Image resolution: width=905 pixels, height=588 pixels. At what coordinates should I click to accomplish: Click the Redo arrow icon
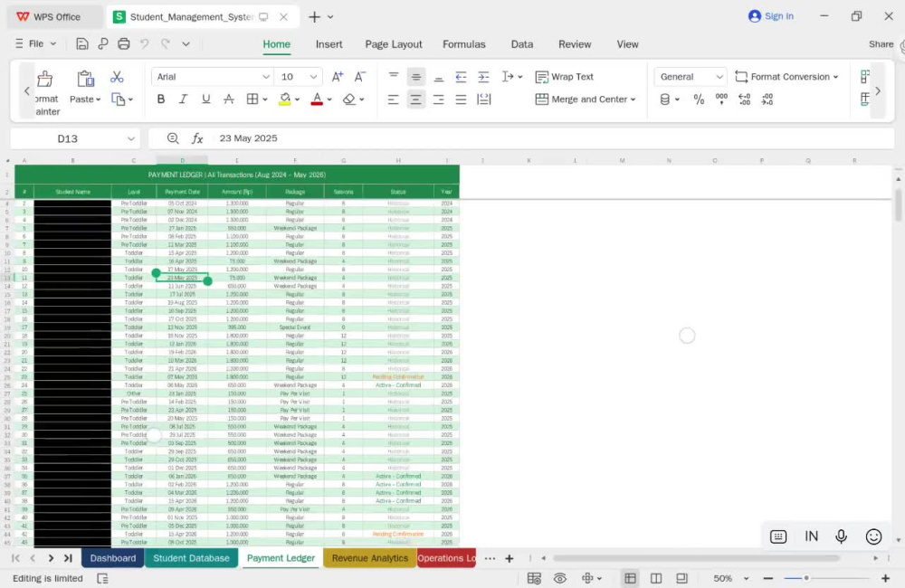[x=166, y=43]
